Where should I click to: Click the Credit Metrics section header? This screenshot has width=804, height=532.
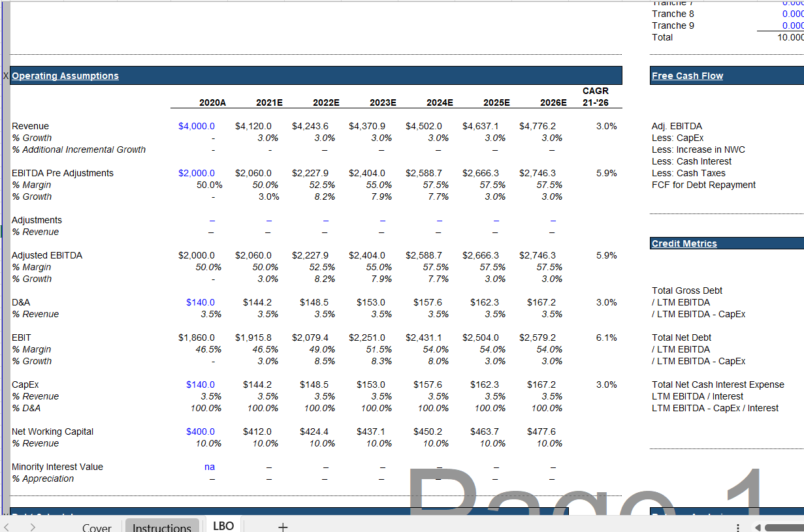point(684,243)
